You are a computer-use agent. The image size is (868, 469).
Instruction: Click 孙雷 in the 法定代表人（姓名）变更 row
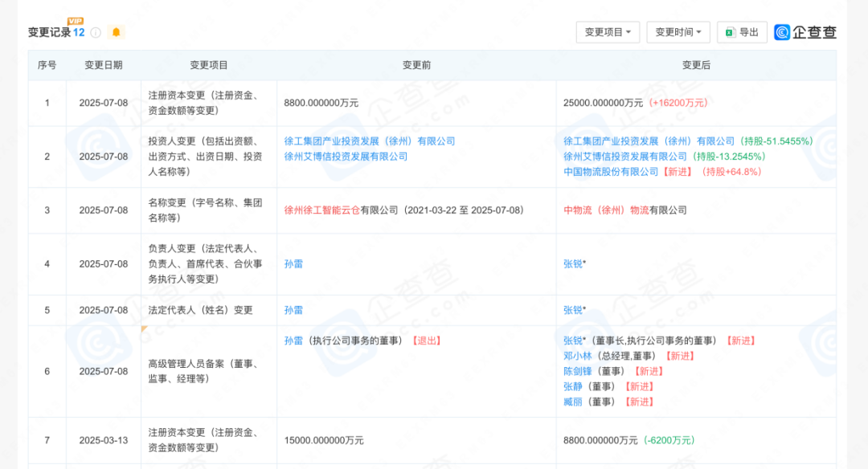point(293,310)
